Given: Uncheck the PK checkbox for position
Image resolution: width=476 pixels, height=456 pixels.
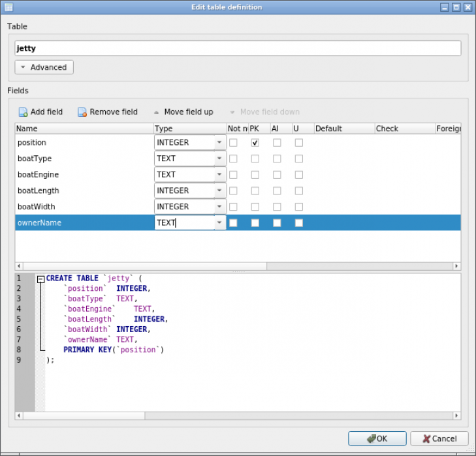Looking at the screenshot, I should [x=255, y=143].
